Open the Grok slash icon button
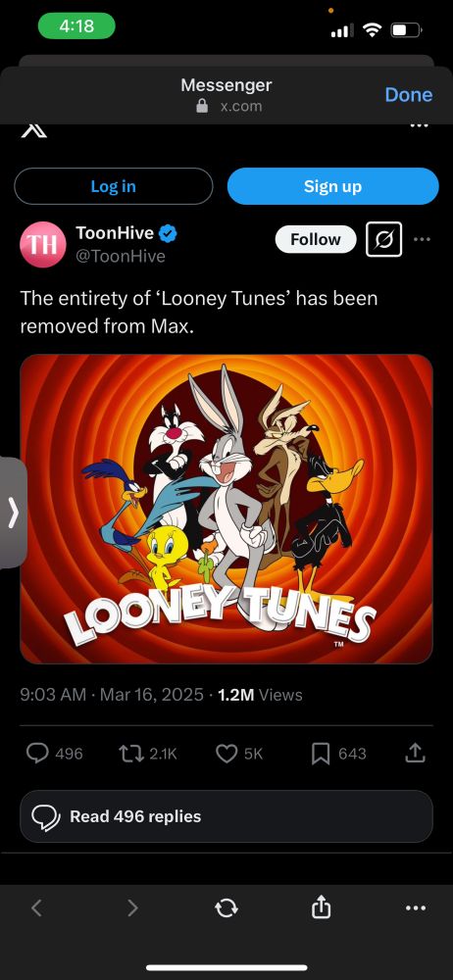 click(383, 239)
